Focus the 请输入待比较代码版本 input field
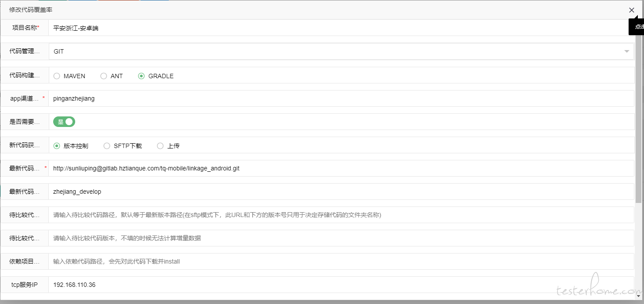The image size is (644, 304). [x=341, y=238]
